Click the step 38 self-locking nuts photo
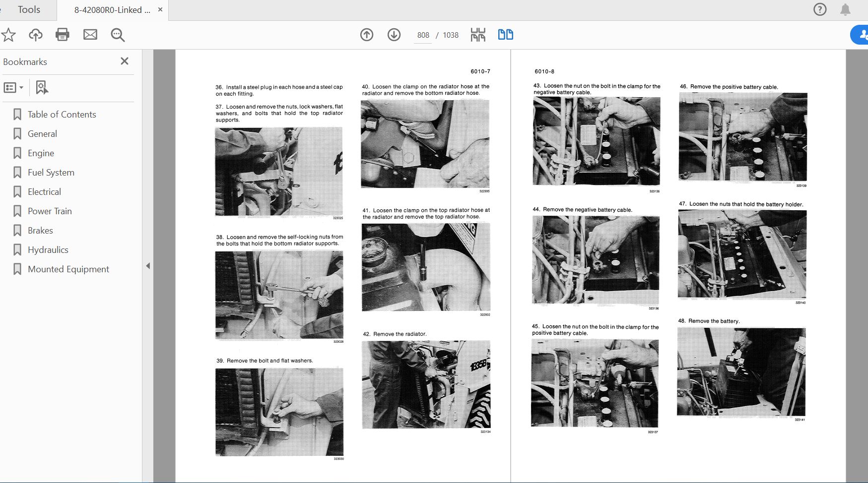 [x=279, y=295]
